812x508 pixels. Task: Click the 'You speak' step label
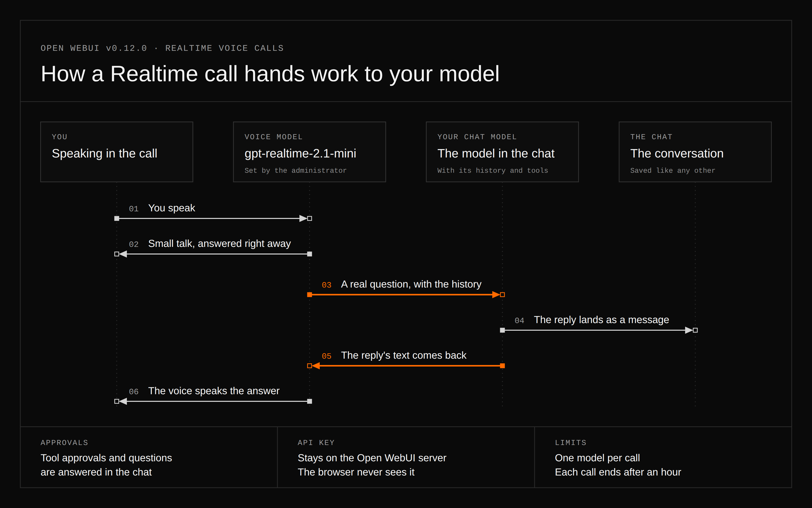coord(172,208)
